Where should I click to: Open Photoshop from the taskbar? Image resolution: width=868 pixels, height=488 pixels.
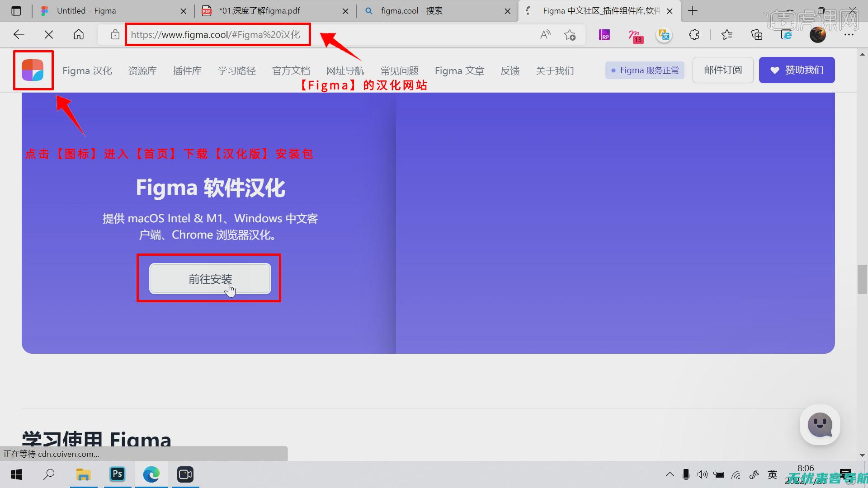tap(117, 474)
